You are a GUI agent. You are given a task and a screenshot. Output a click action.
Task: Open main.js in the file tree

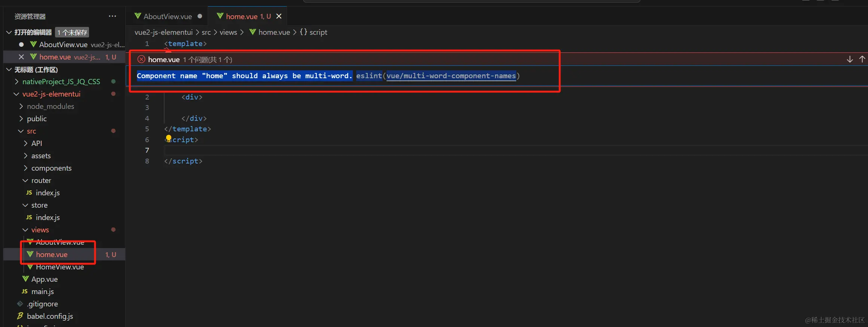coord(43,291)
